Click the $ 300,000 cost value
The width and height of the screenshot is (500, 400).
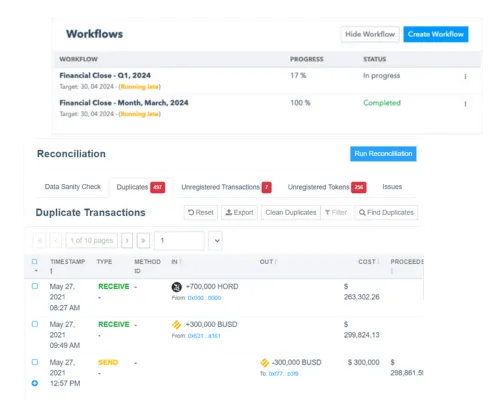pos(364,362)
